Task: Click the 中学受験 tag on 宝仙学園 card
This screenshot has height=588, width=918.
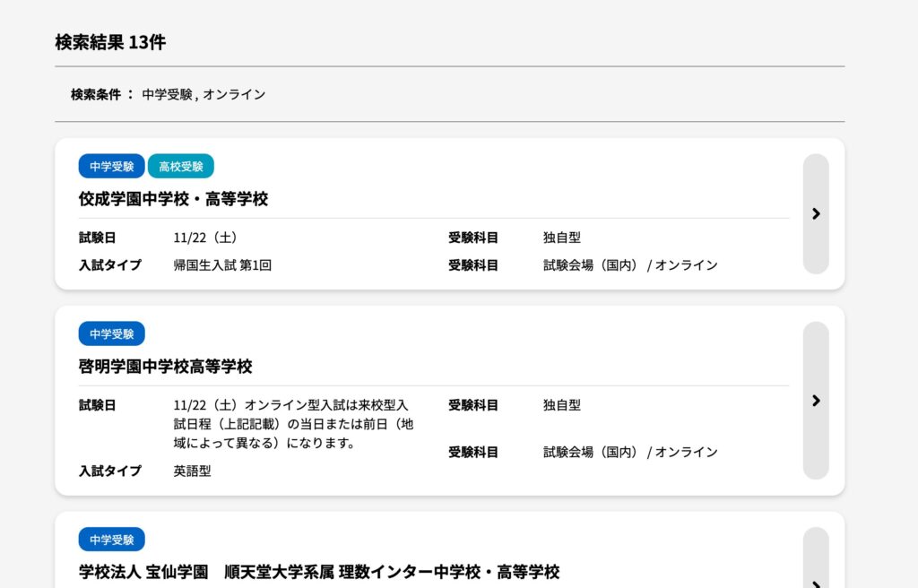Action: 112,540
